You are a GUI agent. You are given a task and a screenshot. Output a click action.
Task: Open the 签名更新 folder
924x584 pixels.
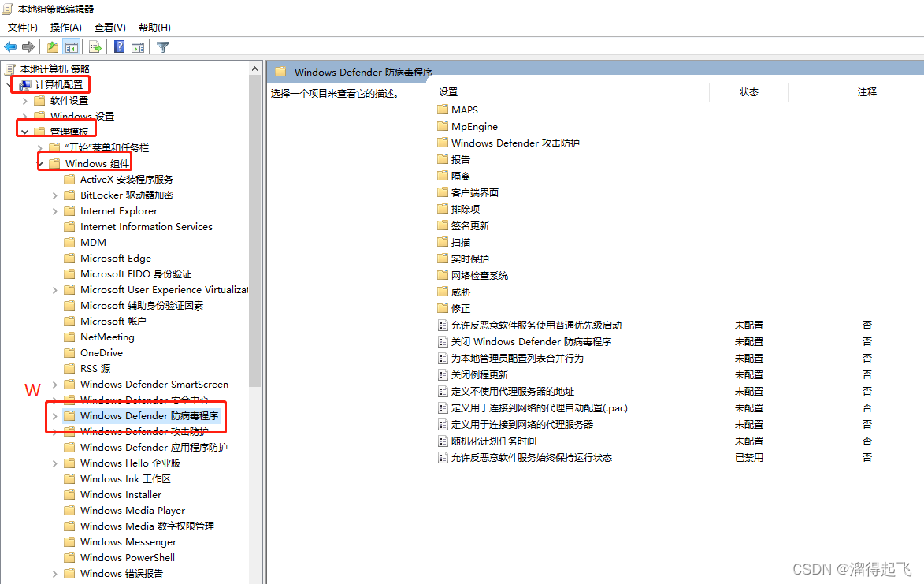tap(464, 225)
